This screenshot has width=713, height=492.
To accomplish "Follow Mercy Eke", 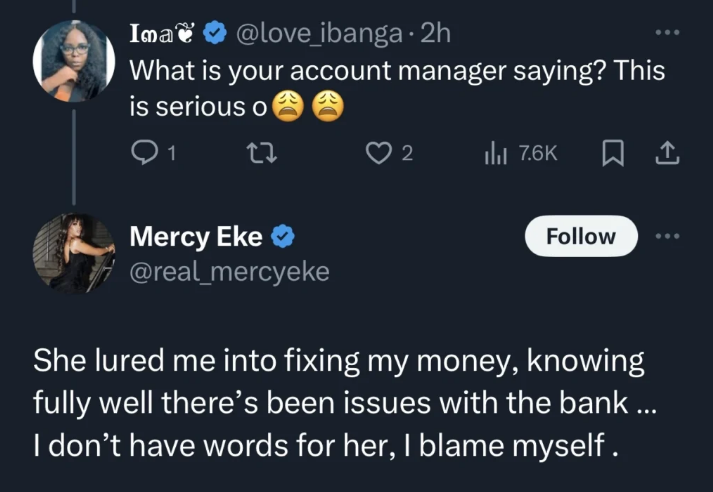I will point(581,237).
